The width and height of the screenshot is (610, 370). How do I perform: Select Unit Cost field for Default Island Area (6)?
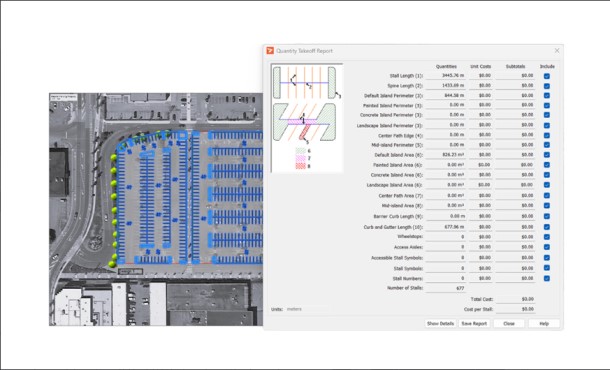pyautogui.click(x=481, y=155)
